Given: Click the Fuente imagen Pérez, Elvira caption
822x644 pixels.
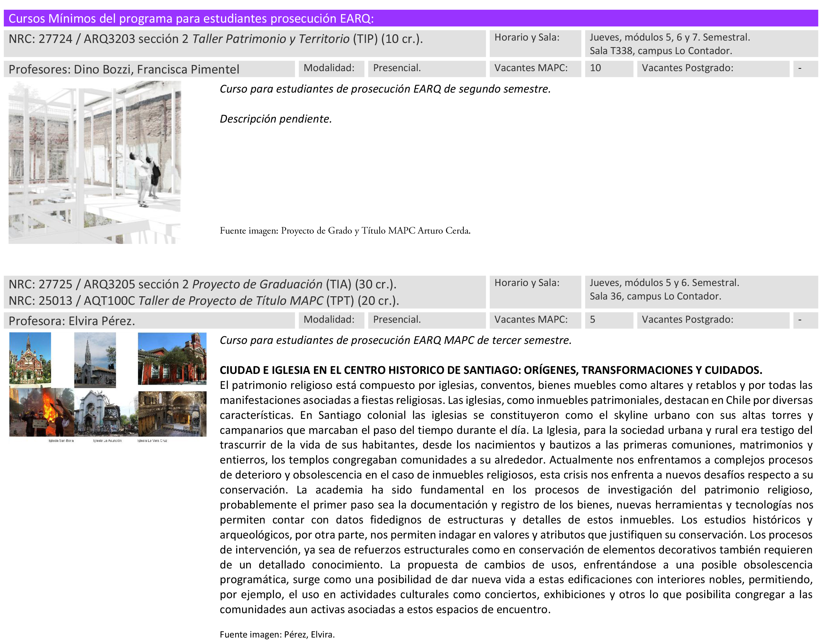Looking at the screenshot, I should click(277, 634).
